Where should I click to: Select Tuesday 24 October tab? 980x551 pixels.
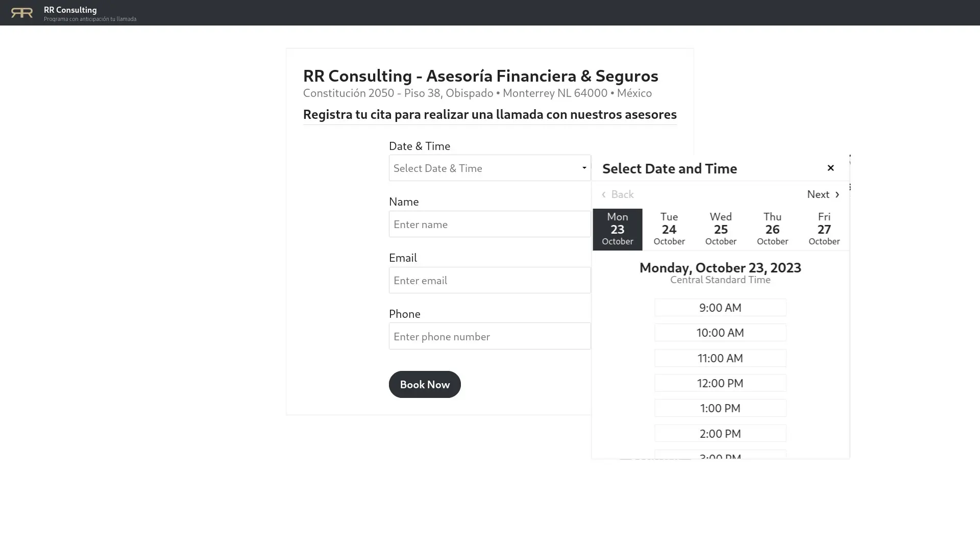coord(669,229)
